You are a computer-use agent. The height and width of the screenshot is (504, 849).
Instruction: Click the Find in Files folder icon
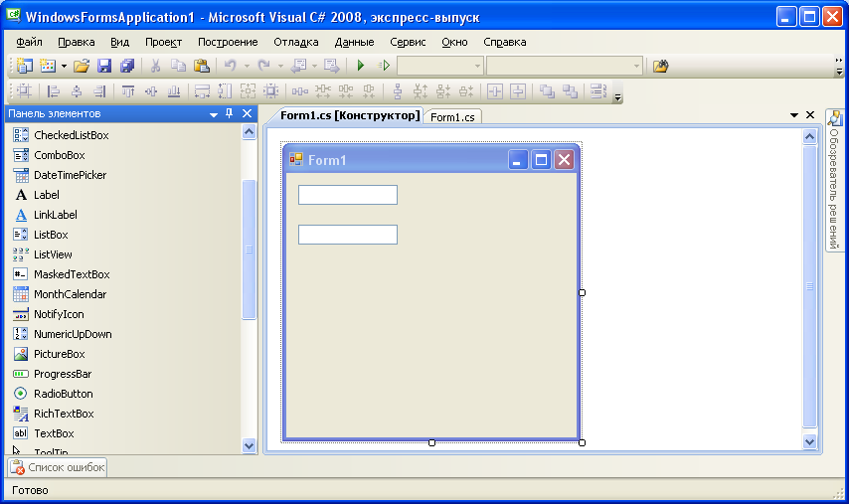pyautogui.click(x=660, y=66)
